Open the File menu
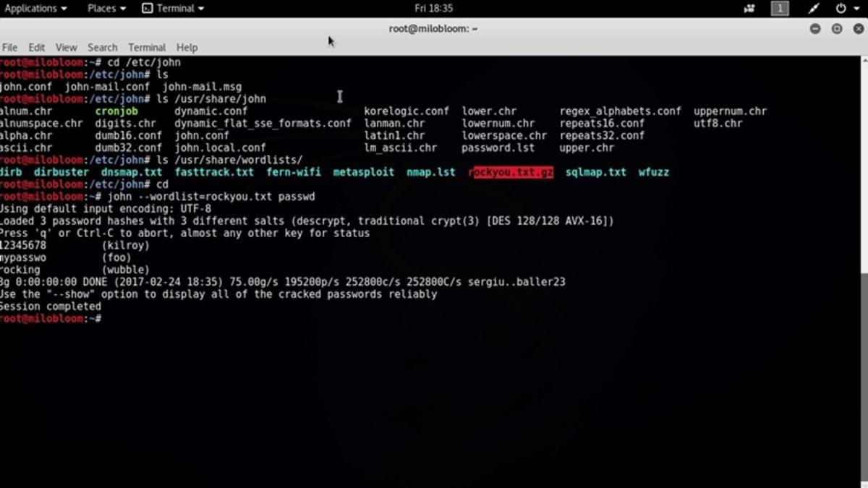The height and width of the screenshot is (488, 868). click(9, 47)
